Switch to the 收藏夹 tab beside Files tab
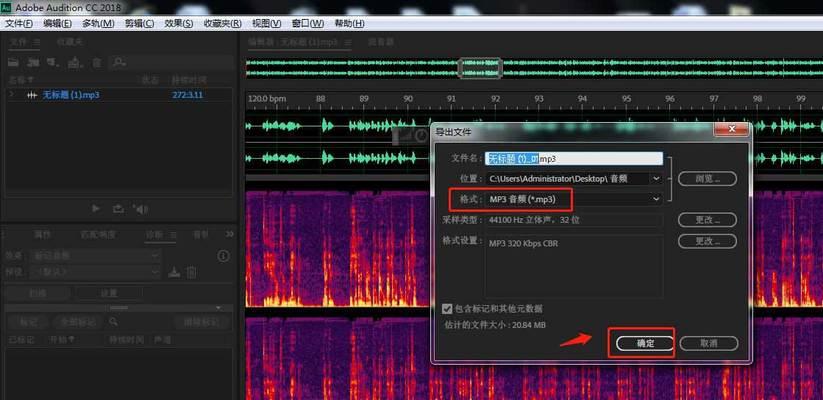823x400 pixels. click(x=70, y=42)
